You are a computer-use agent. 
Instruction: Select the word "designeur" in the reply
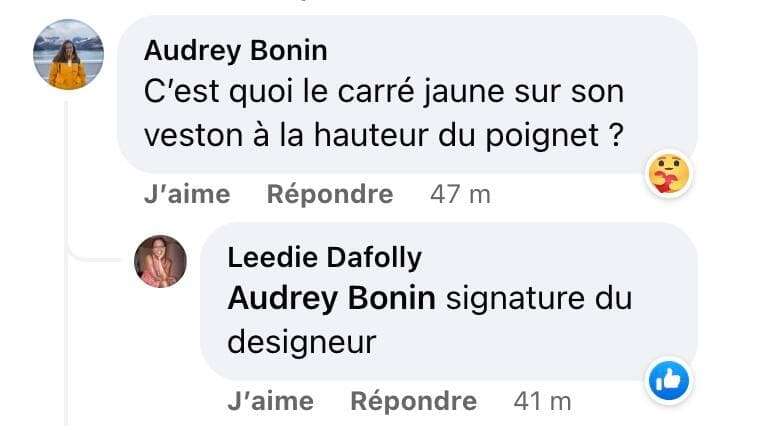[x=302, y=341]
